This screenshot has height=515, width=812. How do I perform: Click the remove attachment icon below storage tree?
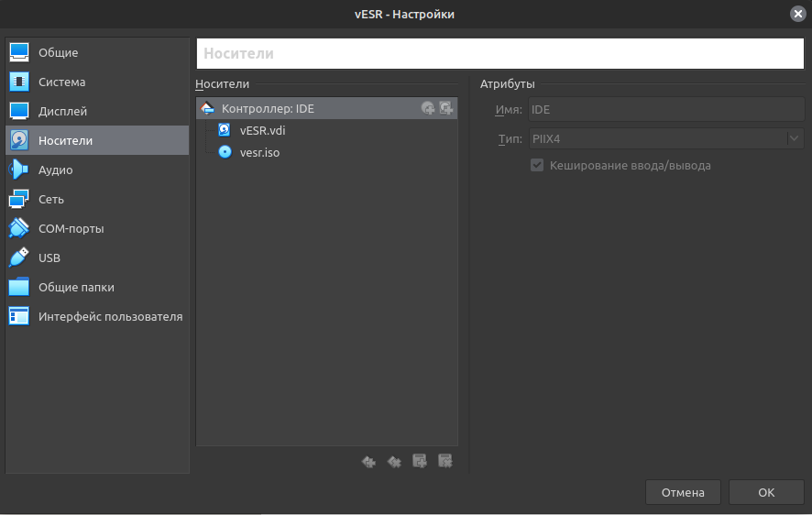(446, 462)
